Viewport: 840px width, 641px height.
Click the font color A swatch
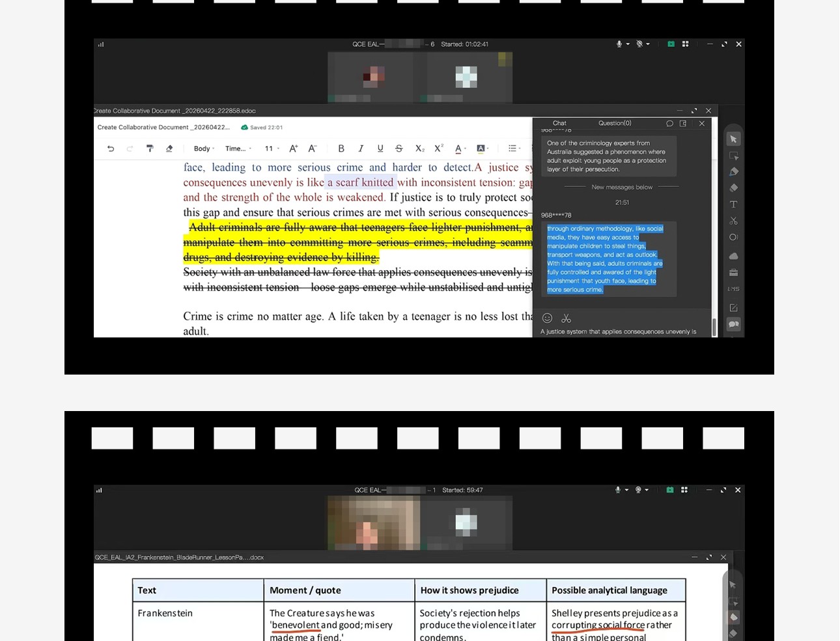tap(460, 149)
